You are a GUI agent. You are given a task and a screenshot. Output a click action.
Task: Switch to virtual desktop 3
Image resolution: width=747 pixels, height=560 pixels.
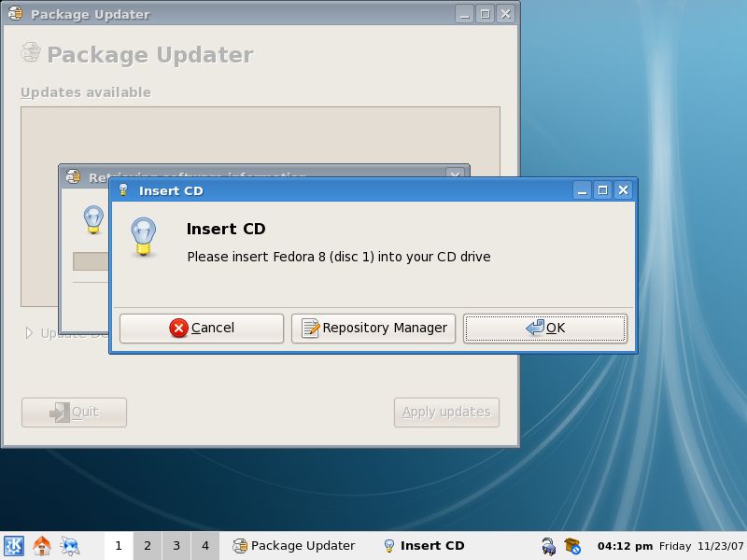click(x=176, y=546)
